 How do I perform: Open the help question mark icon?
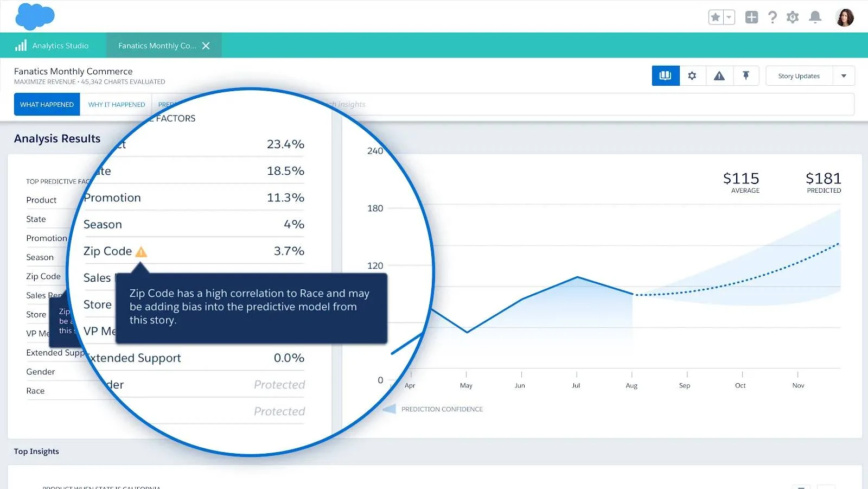click(773, 17)
